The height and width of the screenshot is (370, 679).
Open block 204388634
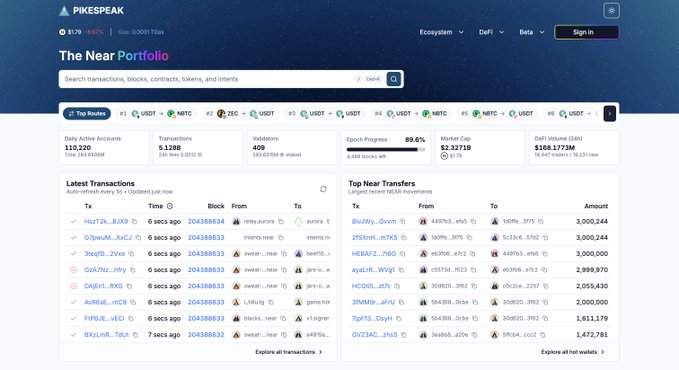[x=206, y=221]
